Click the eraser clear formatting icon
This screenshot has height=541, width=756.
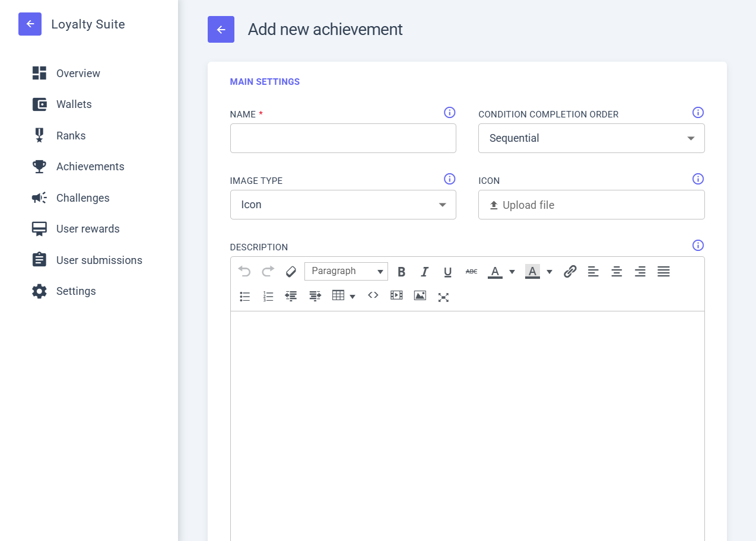coord(291,271)
